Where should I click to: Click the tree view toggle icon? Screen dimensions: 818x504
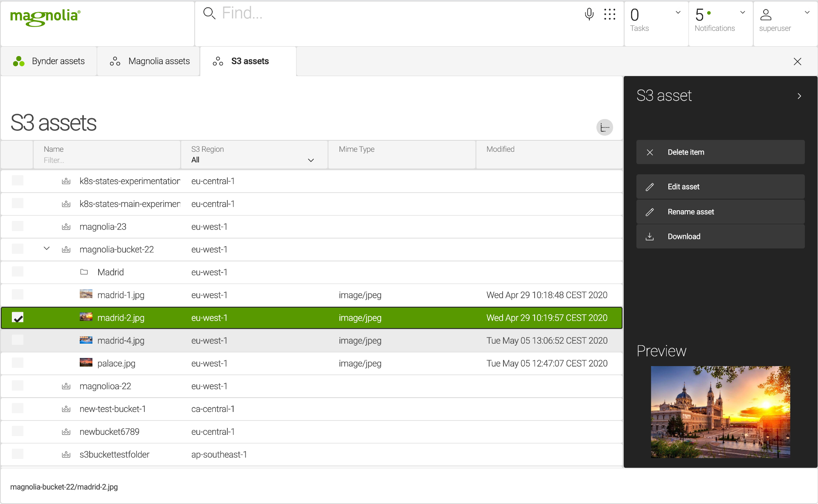click(605, 128)
